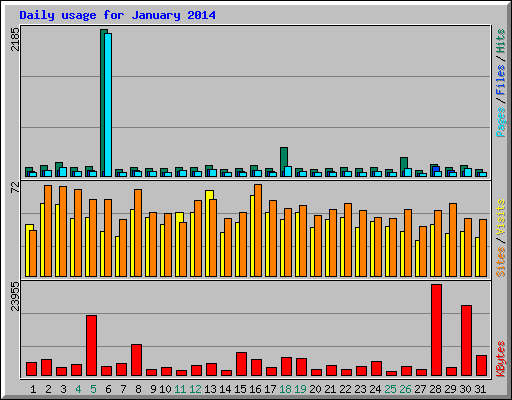This screenshot has height=400, width=512.
Task: Click the day 8 axis label
Action: pos(138,389)
